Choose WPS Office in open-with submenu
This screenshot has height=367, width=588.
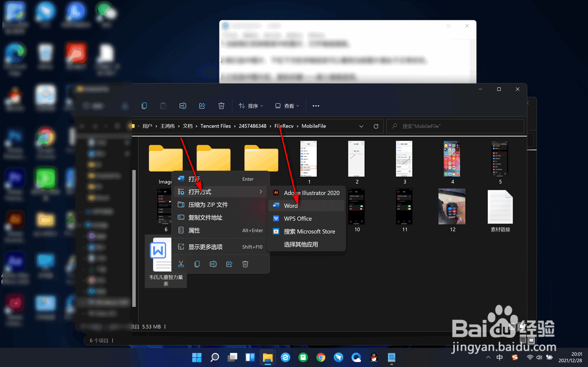point(298,218)
